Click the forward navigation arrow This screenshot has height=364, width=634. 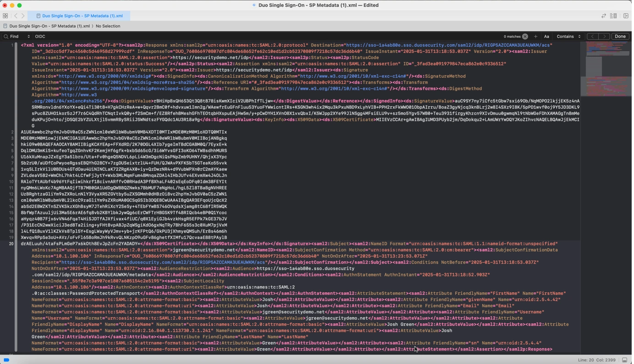click(x=23, y=16)
